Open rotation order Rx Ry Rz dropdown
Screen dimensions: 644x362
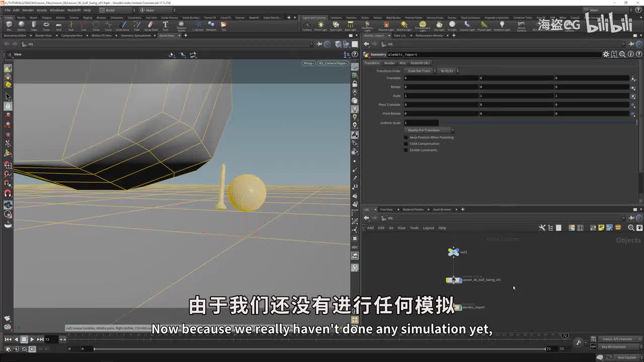pyautogui.click(x=447, y=71)
